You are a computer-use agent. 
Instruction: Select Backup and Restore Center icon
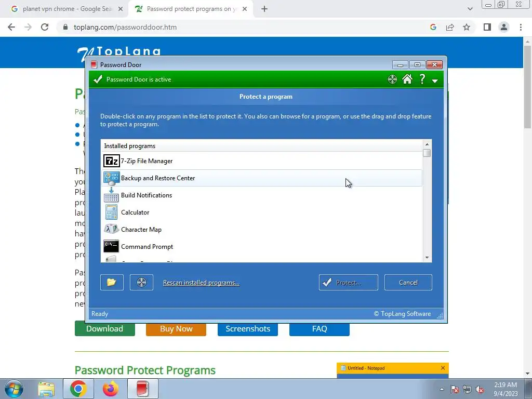click(x=111, y=178)
